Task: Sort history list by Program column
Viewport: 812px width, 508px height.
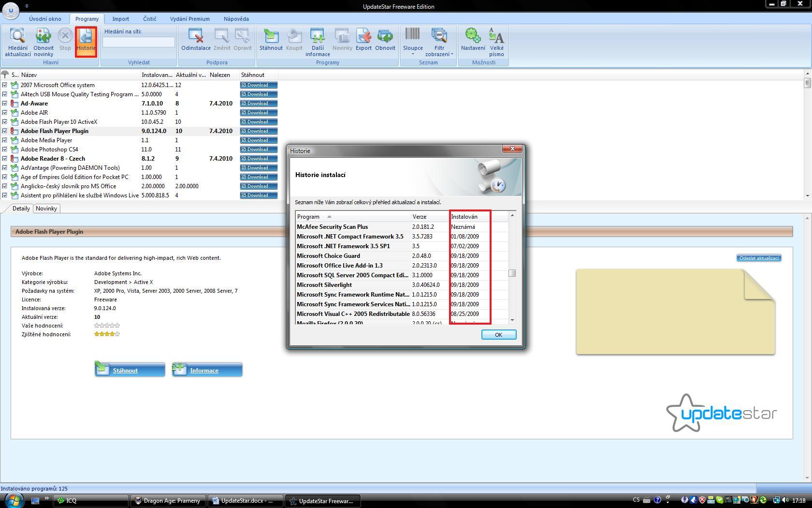Action: 353,217
